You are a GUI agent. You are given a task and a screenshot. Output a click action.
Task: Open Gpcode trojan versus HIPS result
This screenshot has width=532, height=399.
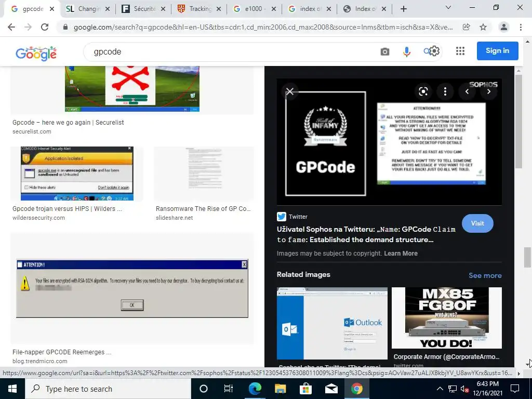[67, 209]
